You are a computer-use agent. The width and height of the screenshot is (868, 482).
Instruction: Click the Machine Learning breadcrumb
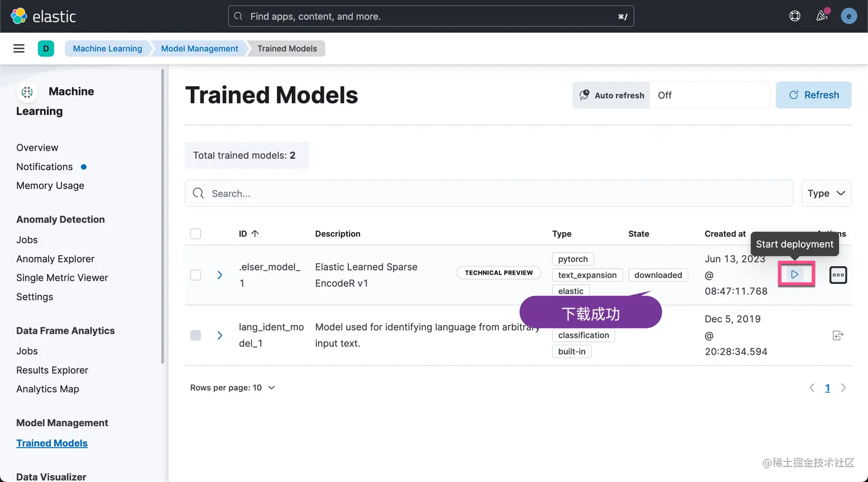point(107,48)
